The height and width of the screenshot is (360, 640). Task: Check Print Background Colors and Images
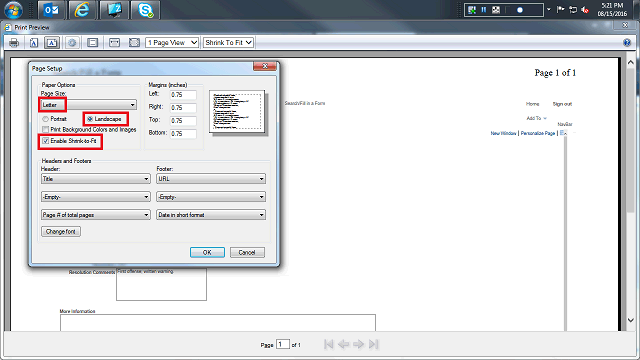(46, 129)
